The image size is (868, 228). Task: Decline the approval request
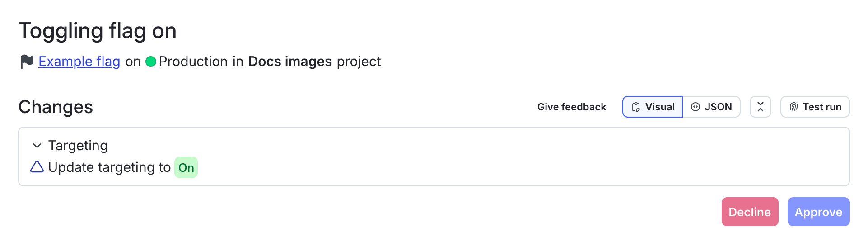(750, 212)
